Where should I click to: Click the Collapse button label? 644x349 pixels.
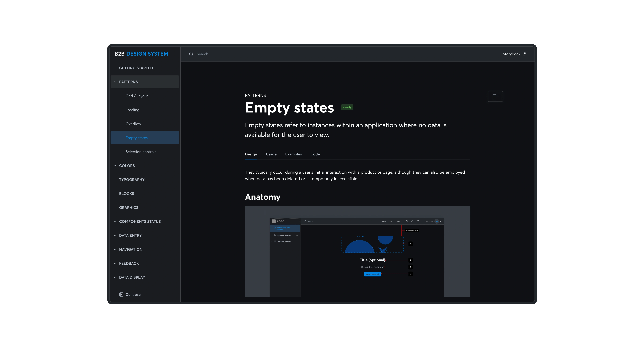pos(133,295)
